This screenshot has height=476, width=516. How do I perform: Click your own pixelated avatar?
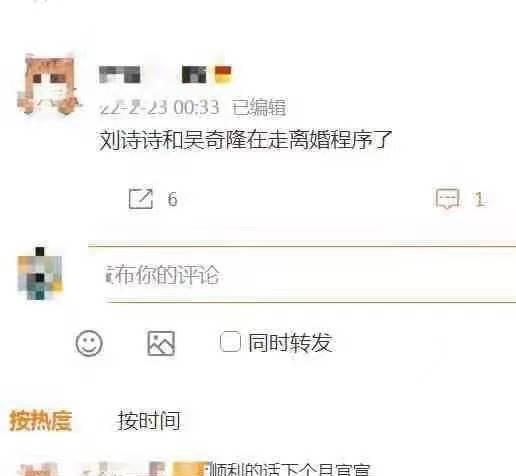[x=40, y=273]
